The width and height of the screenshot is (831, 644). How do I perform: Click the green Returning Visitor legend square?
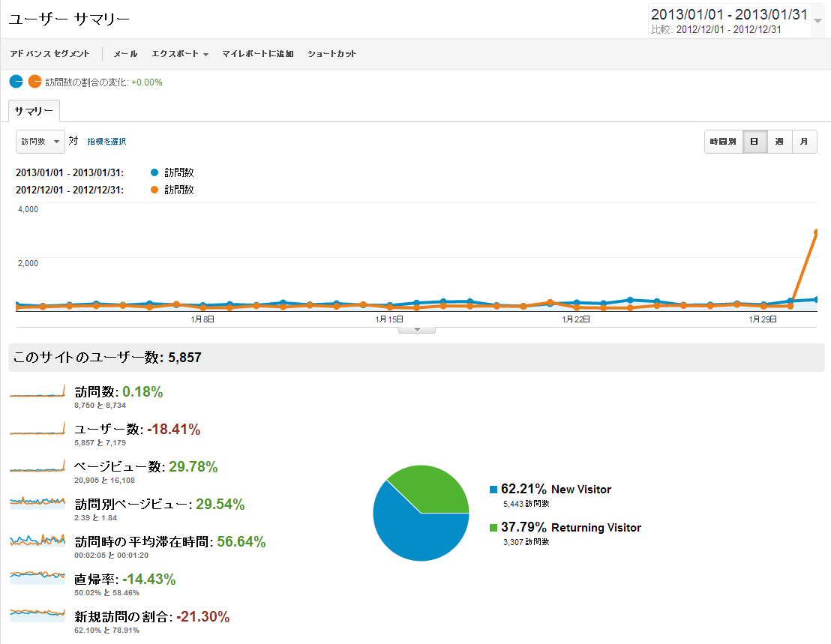(x=493, y=528)
